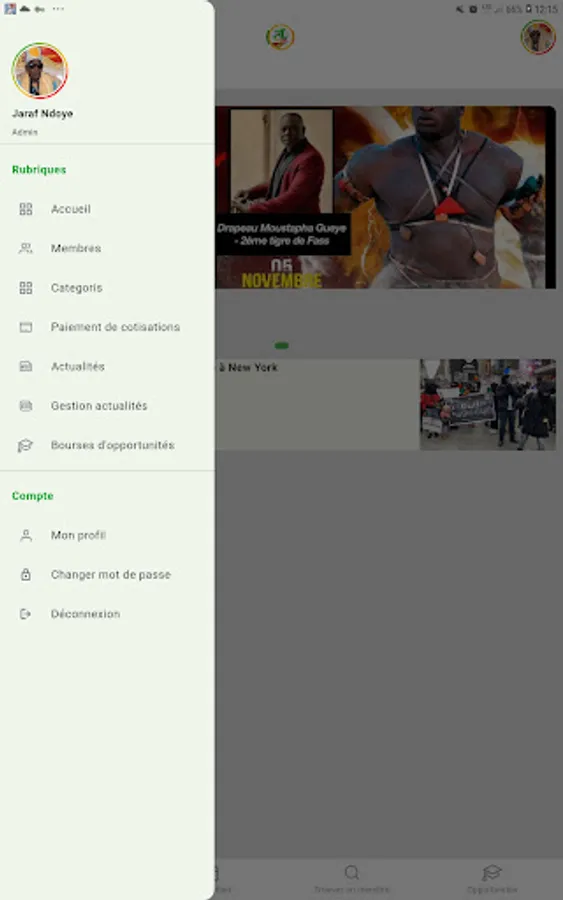Open the Drapeau Moustapha Gueye banner
The height and width of the screenshot is (900, 563).
click(x=385, y=197)
